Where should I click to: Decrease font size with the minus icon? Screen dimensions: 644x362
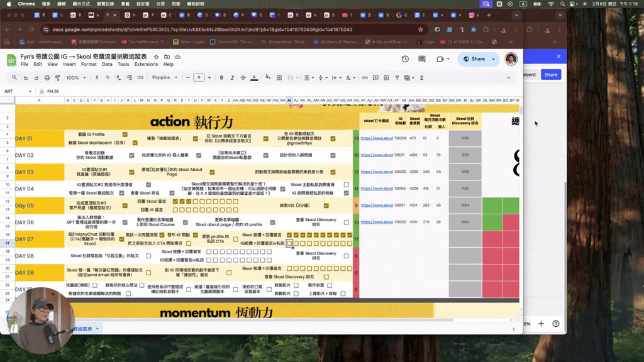coord(188,77)
